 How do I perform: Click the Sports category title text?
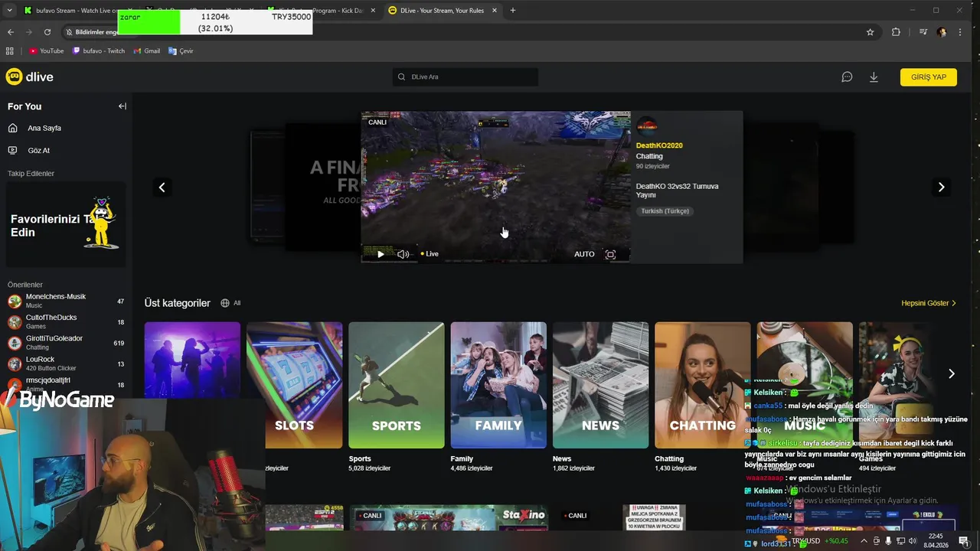(360, 459)
